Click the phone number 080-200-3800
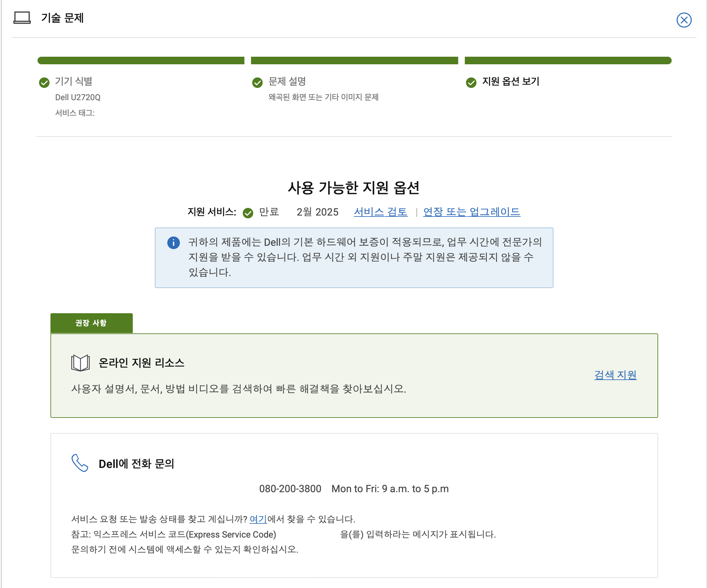The height and width of the screenshot is (588, 707). point(290,489)
